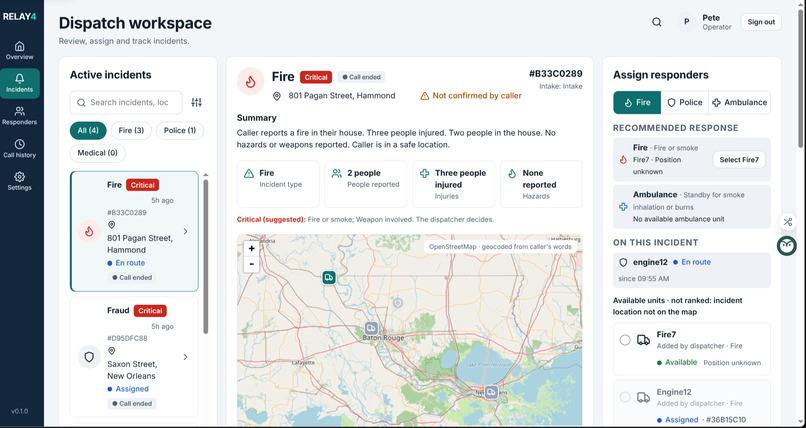Image resolution: width=806 pixels, height=428 pixels.
Task: Zoom out on the map
Action: coord(251,264)
